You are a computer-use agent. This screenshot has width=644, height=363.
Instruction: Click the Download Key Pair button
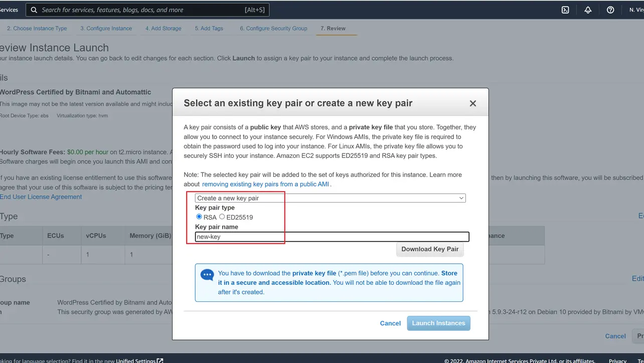(430, 249)
